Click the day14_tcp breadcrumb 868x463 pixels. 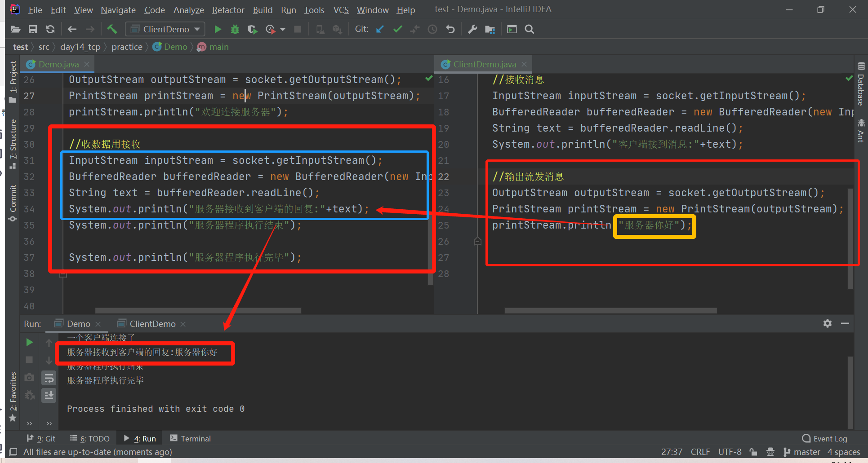point(80,47)
